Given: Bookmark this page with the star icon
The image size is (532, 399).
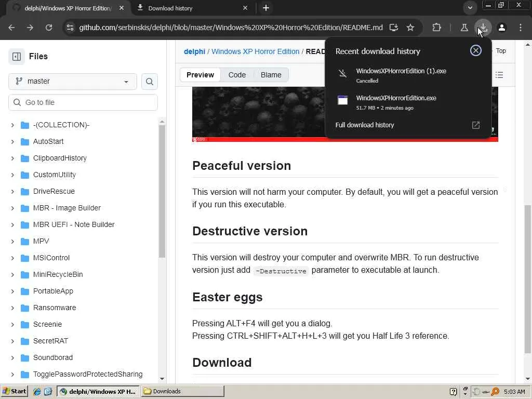Looking at the screenshot, I should (x=410, y=28).
